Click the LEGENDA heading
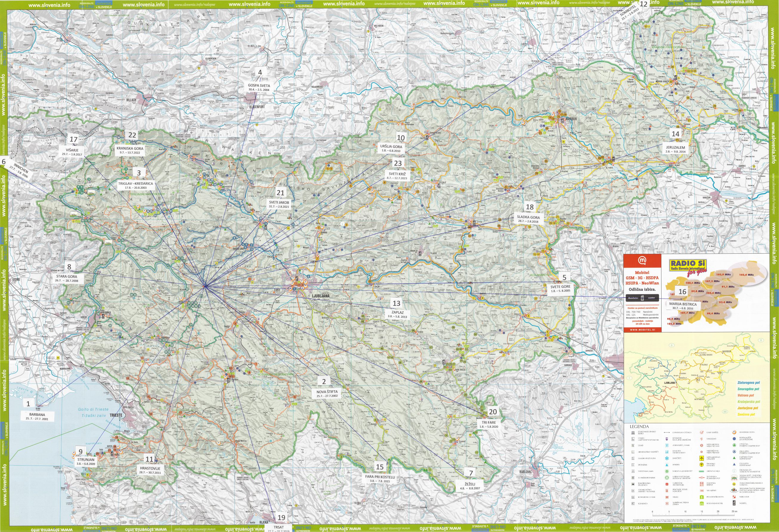779x532 pixels. pos(639,427)
